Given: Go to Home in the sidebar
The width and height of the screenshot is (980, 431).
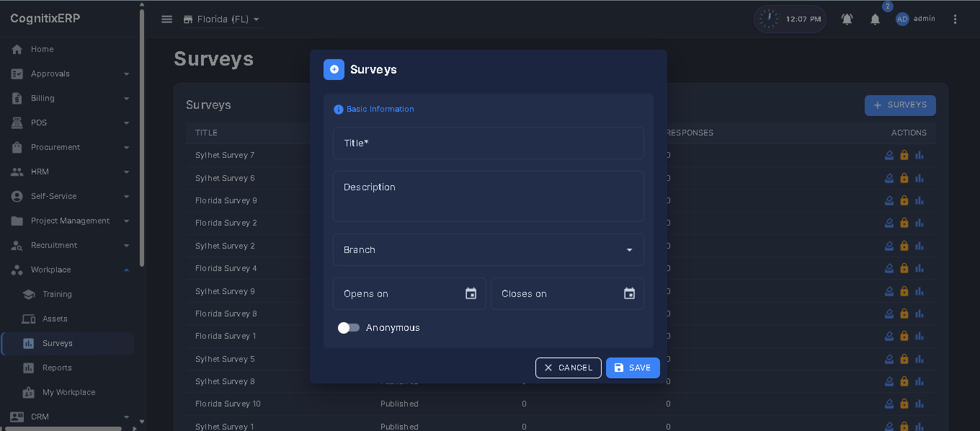Looking at the screenshot, I should pos(68,49).
